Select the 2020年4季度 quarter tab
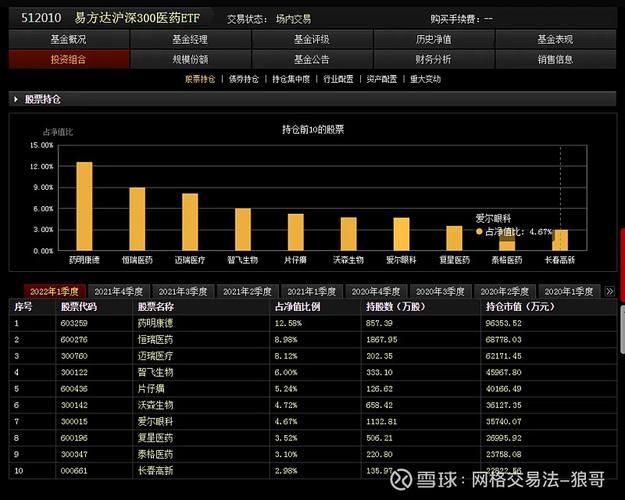The image size is (625, 500). 376,291
